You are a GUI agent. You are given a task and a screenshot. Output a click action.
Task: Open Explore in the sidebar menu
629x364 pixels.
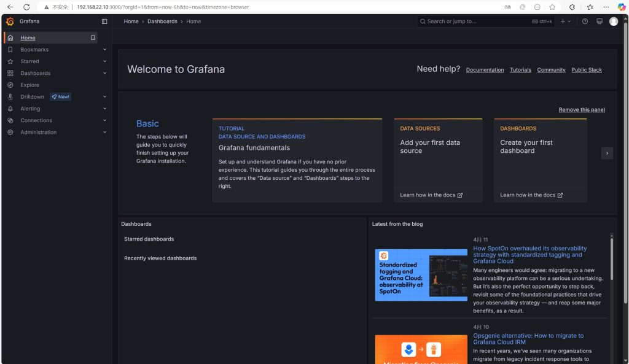tap(29, 85)
